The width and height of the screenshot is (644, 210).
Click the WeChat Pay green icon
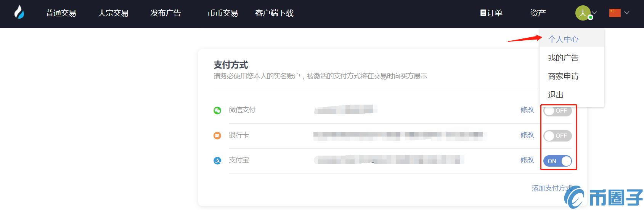(x=217, y=110)
